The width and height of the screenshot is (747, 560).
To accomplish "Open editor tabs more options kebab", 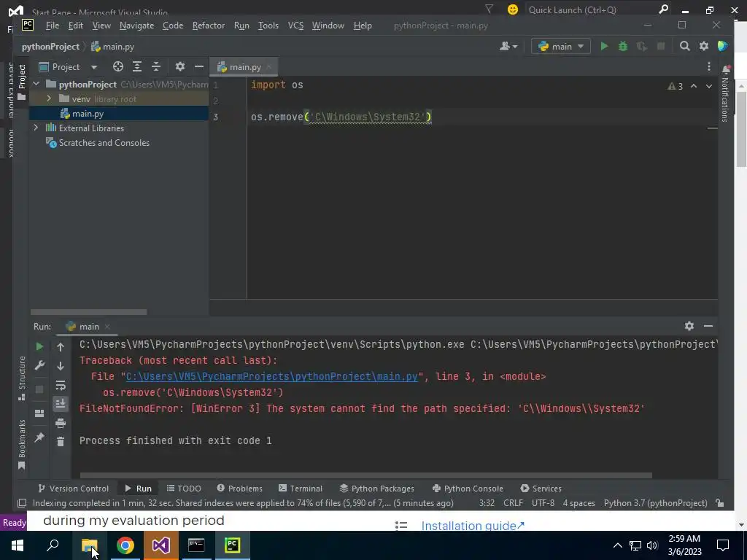I will [x=709, y=66].
